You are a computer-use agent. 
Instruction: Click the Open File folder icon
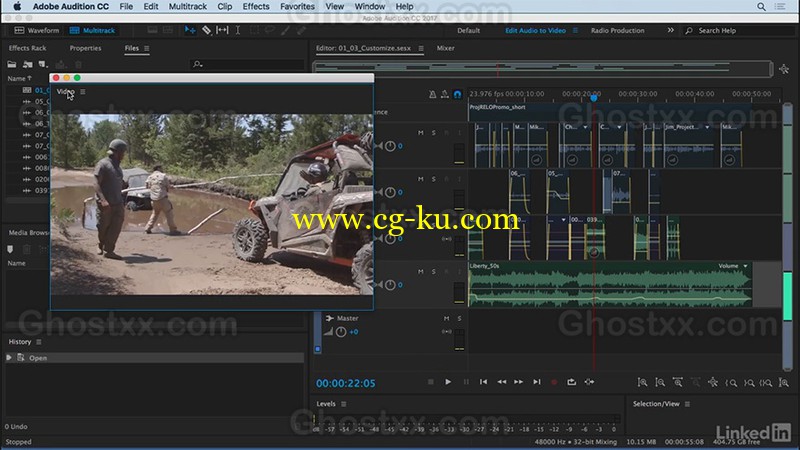pos(12,64)
